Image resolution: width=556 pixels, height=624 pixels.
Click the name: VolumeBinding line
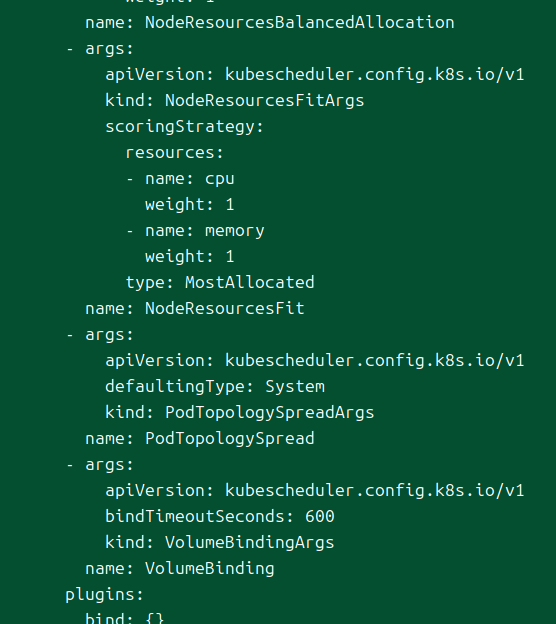pyautogui.click(x=180, y=569)
